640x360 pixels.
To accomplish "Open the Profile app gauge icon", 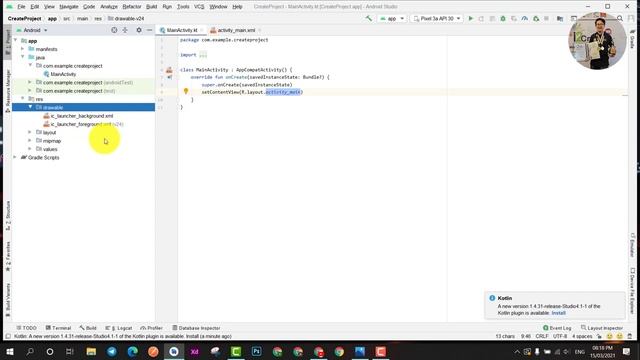I will coord(524,18).
